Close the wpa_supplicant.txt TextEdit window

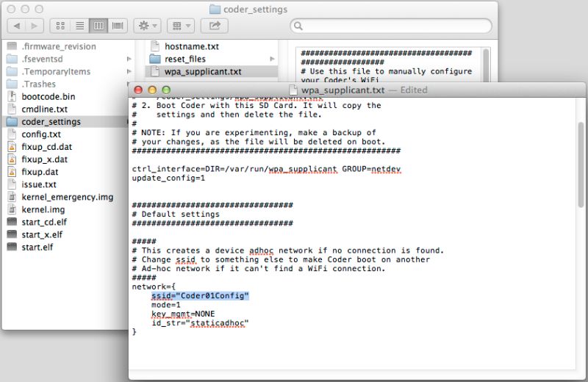click(138, 90)
